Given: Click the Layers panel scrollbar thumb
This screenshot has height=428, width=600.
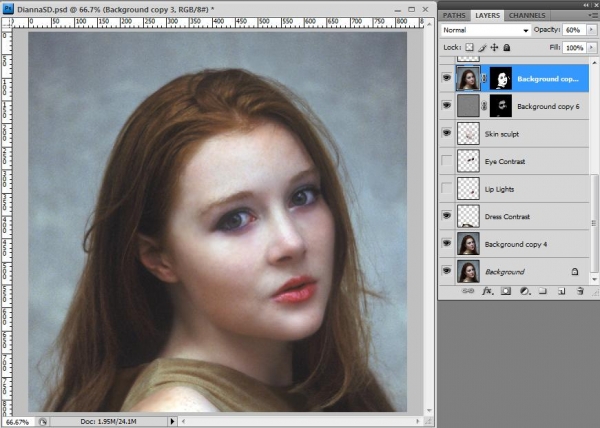Looking at the screenshot, I should [595, 223].
